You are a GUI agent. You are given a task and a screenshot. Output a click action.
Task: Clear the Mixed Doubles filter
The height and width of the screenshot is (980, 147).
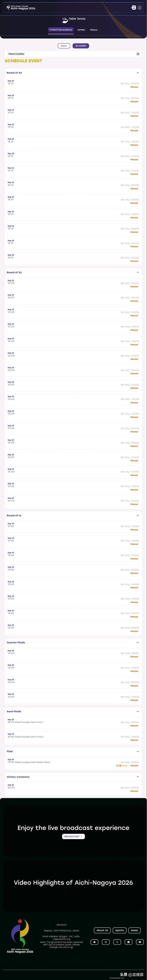(138, 54)
